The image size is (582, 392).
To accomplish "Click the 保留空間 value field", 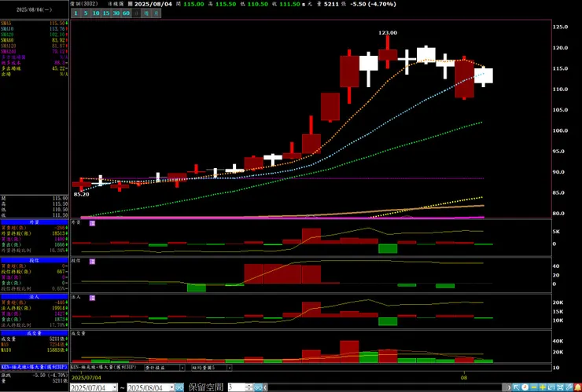I will (237, 388).
